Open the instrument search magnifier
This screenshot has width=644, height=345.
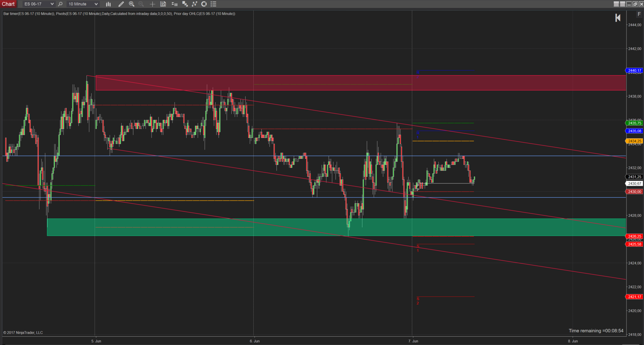pyautogui.click(x=60, y=4)
